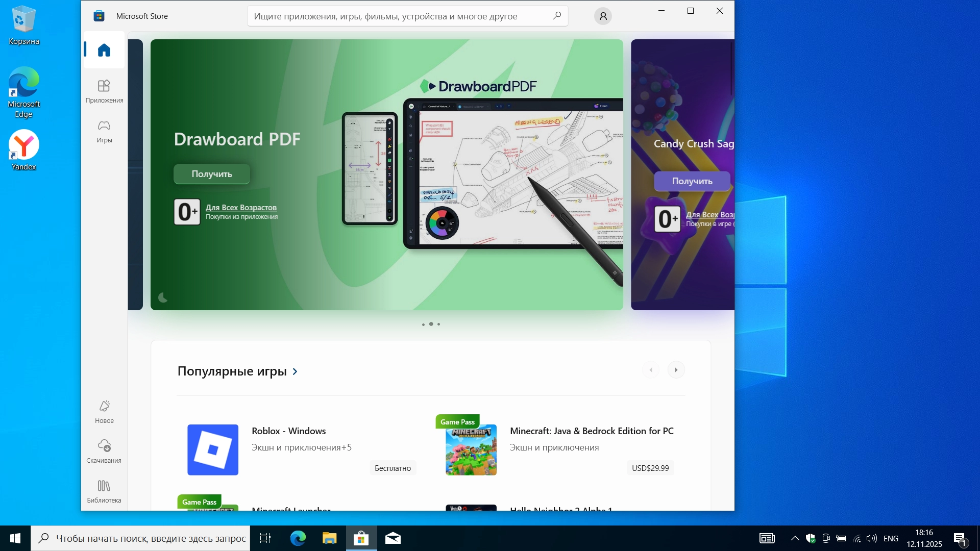Open Roblox - Windows game thumbnail
The width and height of the screenshot is (980, 551).
coord(213,450)
